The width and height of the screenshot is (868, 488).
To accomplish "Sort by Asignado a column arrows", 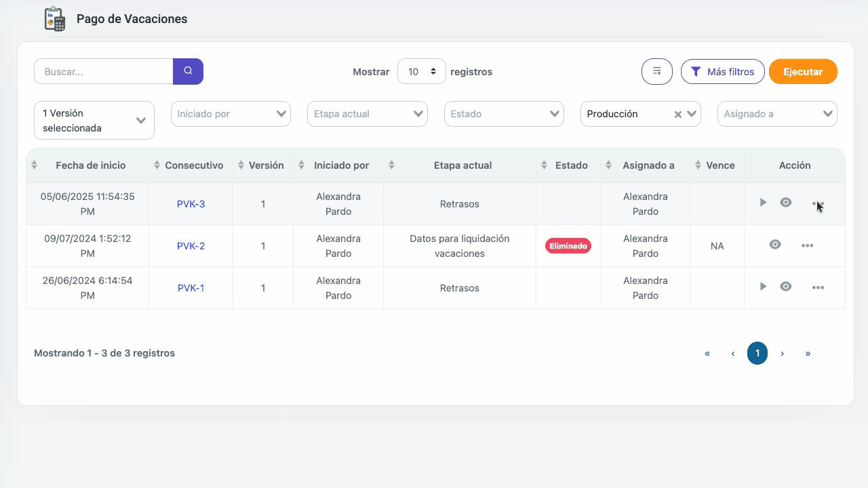I will tap(608, 165).
